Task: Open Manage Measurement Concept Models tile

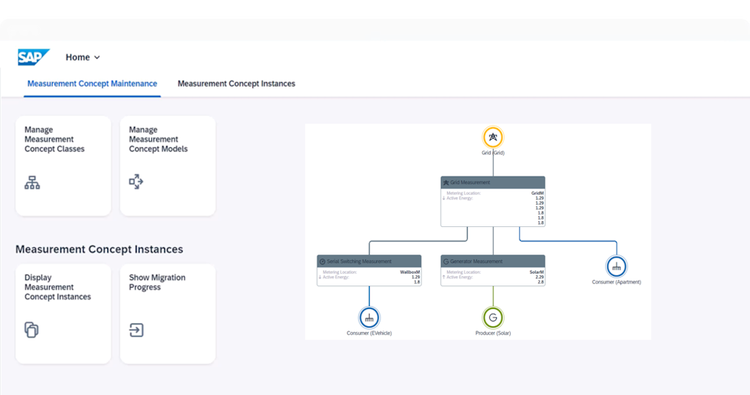Action: coord(167,166)
